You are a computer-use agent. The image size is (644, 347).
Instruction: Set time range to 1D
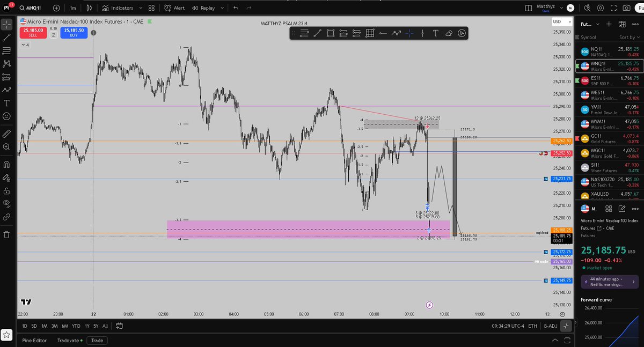(x=25, y=326)
